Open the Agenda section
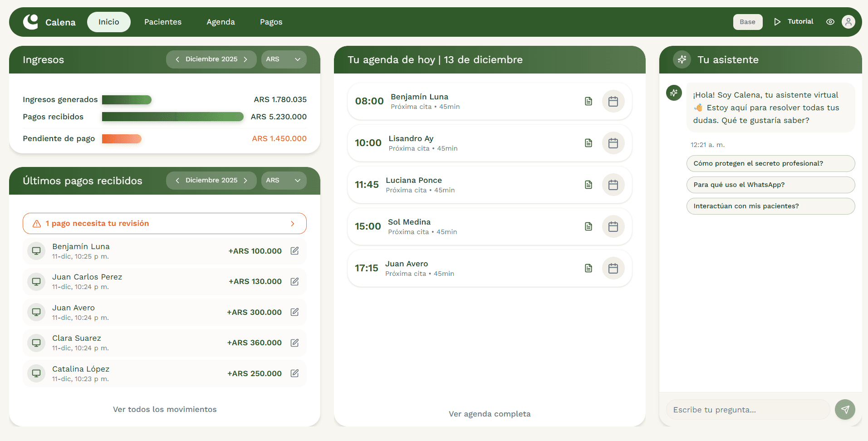Viewport: 868px width, 441px height. coord(221,21)
